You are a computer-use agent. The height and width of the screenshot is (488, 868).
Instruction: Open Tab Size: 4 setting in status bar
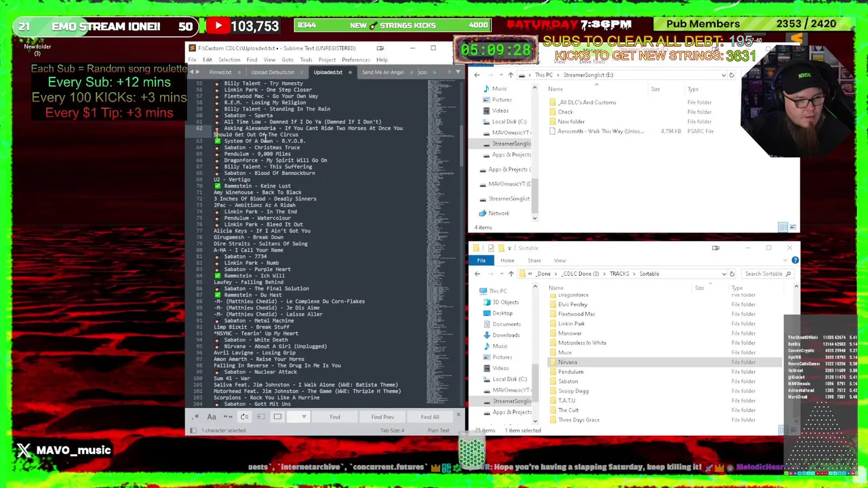[392, 430]
